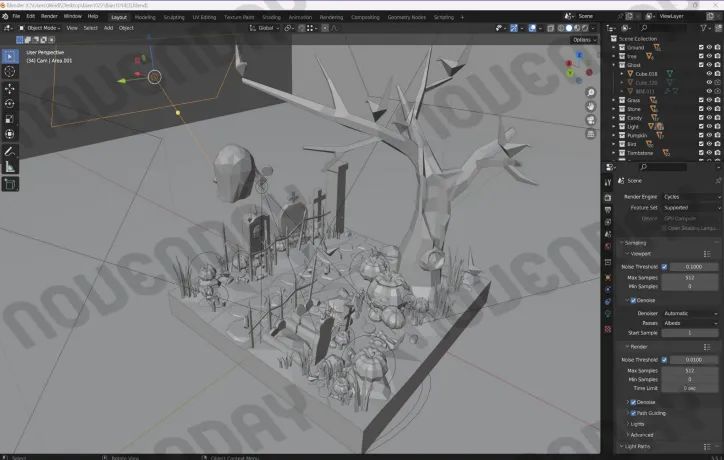
Task: Toggle X-ray display in viewport header
Action: click(550, 28)
